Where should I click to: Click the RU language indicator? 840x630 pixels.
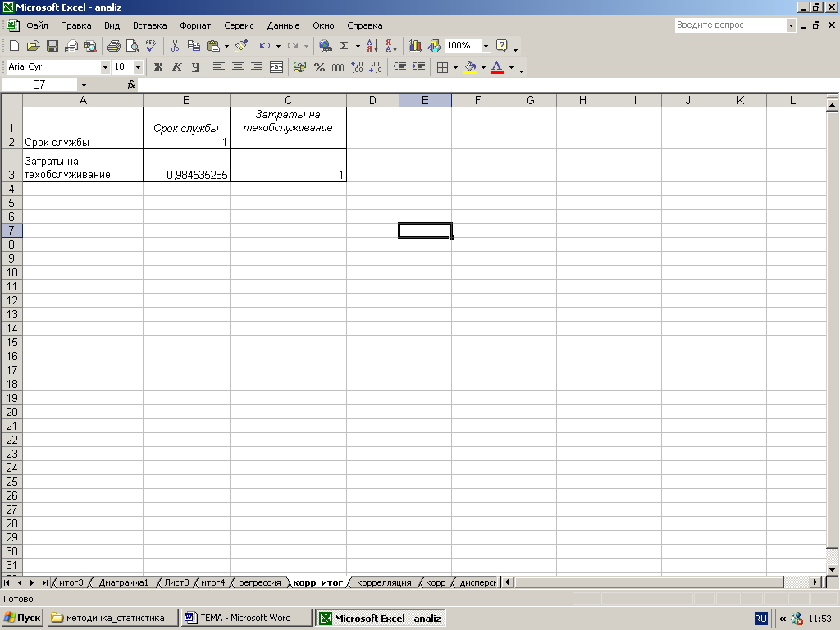pyautogui.click(x=760, y=619)
